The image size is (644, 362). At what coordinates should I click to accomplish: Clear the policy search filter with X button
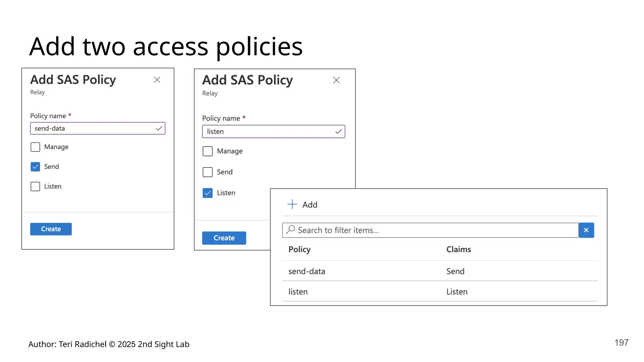pos(586,230)
